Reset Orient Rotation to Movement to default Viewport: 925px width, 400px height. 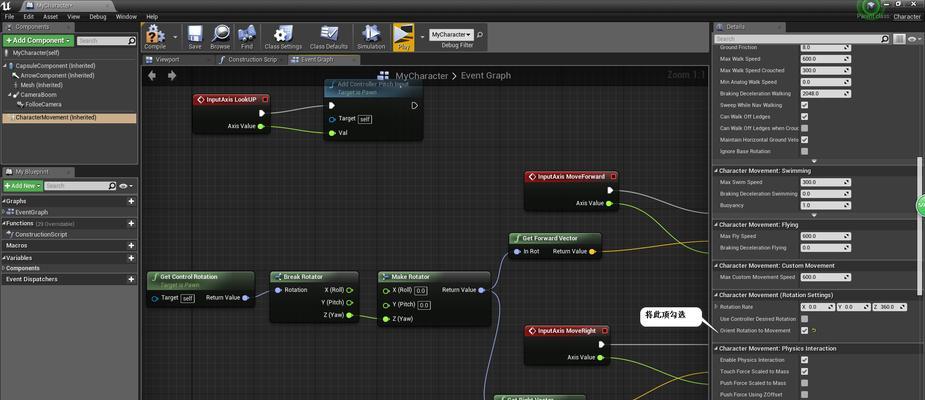click(815, 330)
